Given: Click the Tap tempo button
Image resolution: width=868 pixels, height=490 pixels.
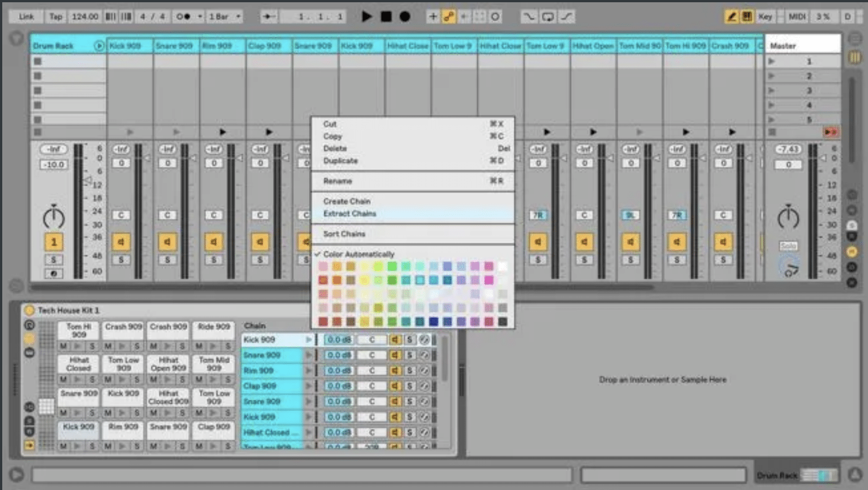Looking at the screenshot, I should pos(56,16).
